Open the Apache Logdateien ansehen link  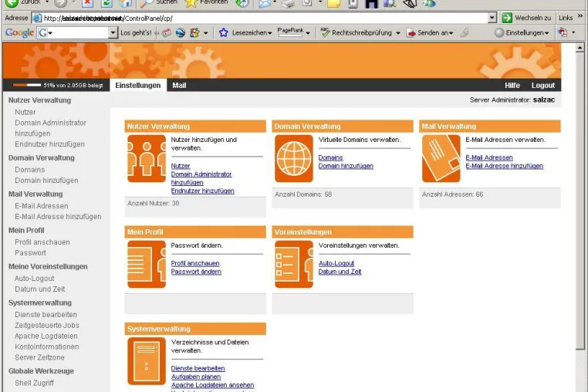213,385
